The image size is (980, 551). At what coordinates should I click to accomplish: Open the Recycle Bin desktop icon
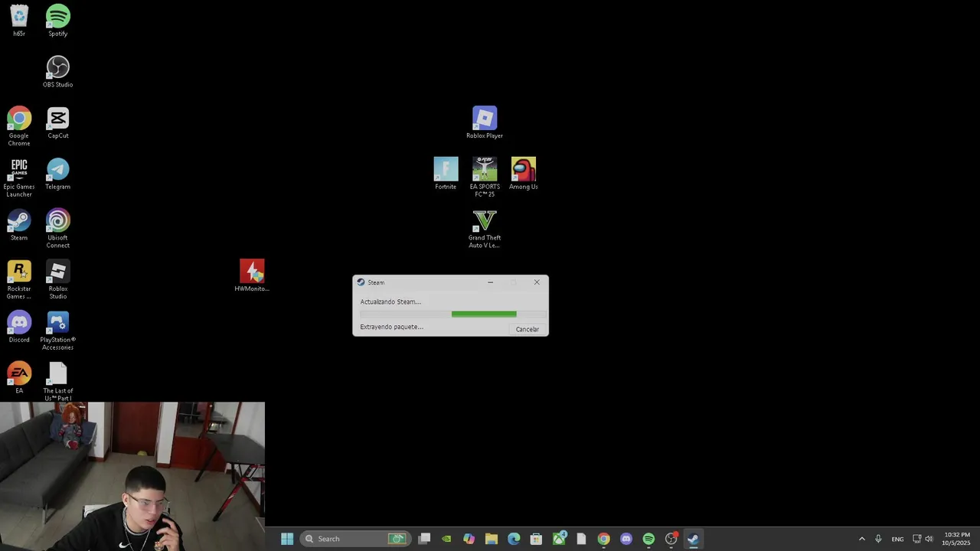click(x=19, y=21)
